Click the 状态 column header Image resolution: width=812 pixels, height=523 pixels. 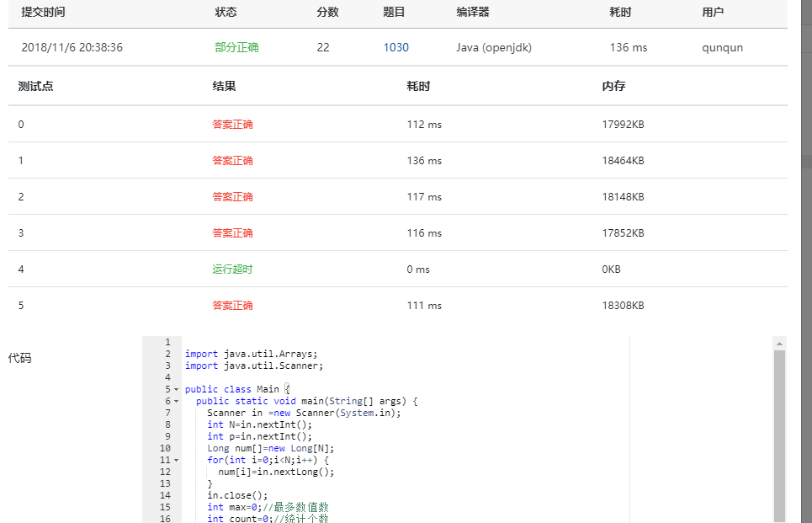(x=226, y=12)
